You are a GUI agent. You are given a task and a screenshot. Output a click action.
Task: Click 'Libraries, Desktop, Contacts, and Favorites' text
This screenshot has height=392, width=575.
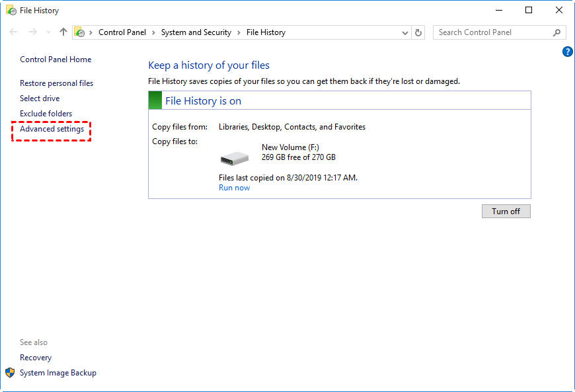point(292,127)
